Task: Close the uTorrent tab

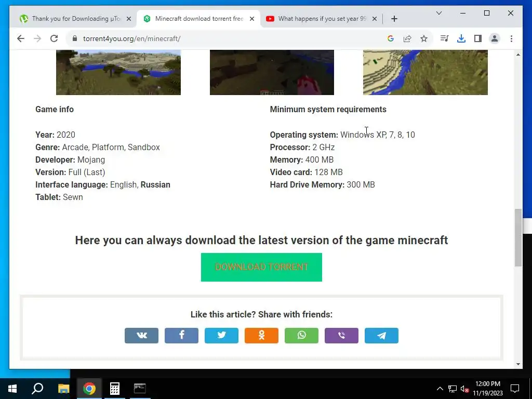Action: (129, 19)
